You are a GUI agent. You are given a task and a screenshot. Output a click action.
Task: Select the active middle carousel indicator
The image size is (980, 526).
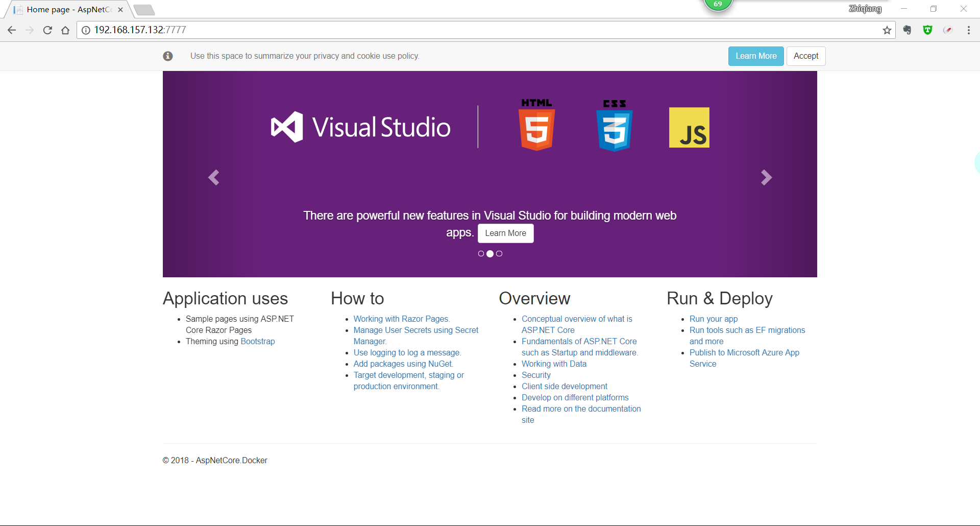point(490,254)
